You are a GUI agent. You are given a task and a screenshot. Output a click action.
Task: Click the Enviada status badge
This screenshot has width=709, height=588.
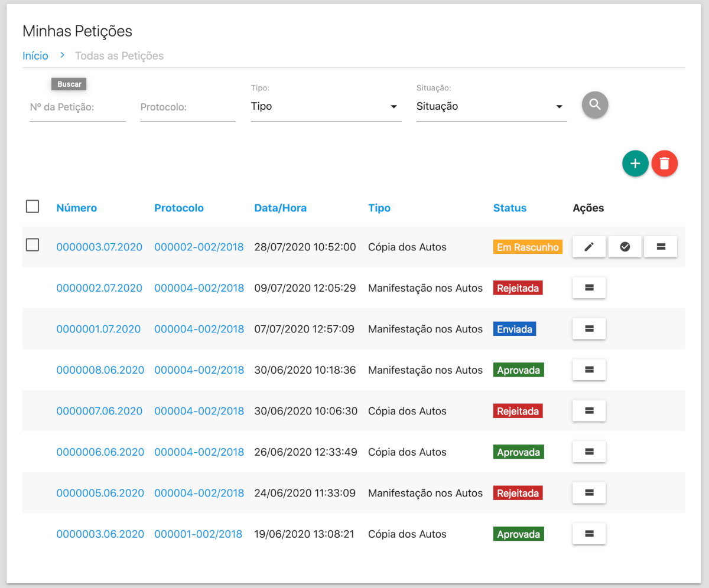pyautogui.click(x=515, y=329)
